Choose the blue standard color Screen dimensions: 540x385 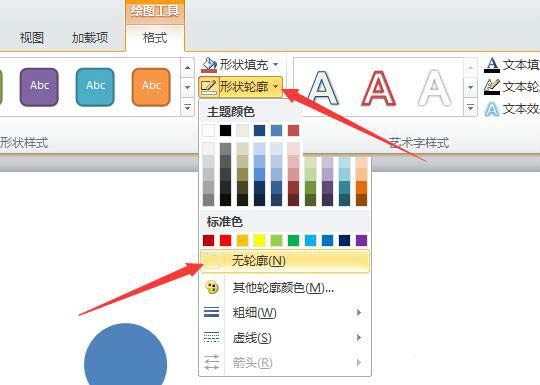(327, 240)
